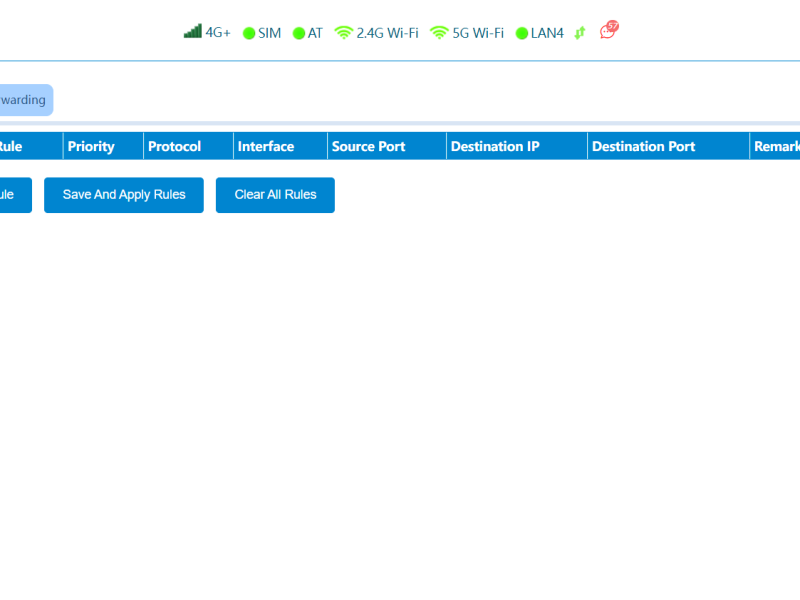Click the green LAN4 status indicator
This screenshot has height=600, width=800.
[x=521, y=33]
